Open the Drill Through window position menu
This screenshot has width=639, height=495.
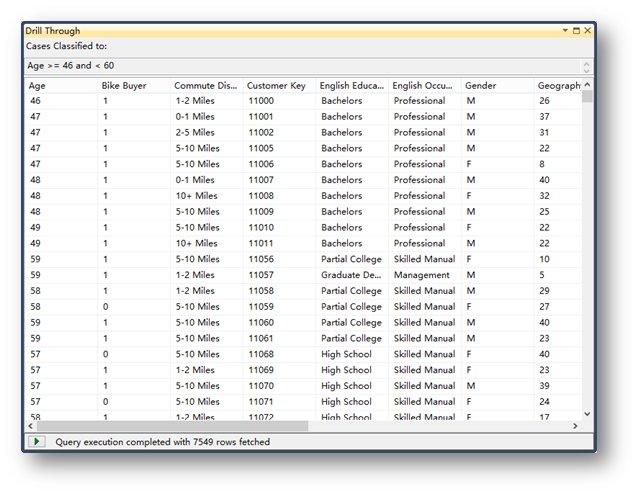click(565, 31)
